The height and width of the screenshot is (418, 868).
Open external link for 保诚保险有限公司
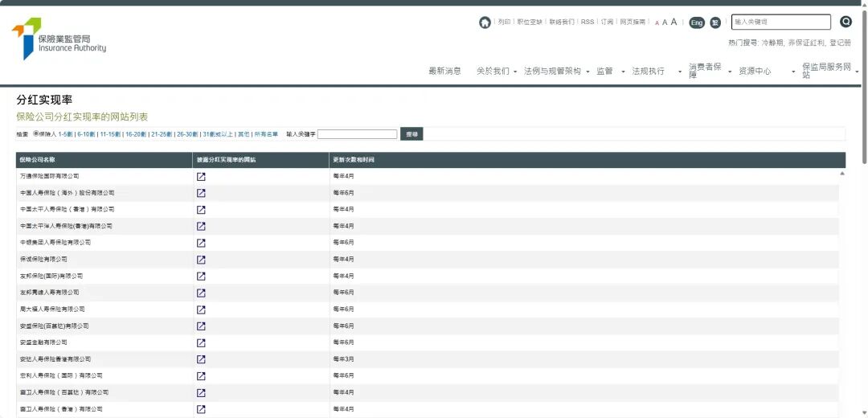pyautogui.click(x=201, y=260)
